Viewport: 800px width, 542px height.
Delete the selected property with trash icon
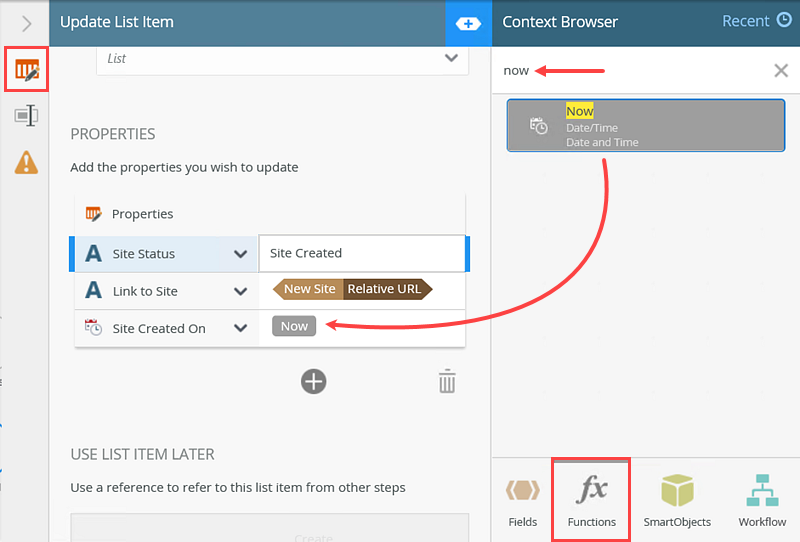point(447,381)
